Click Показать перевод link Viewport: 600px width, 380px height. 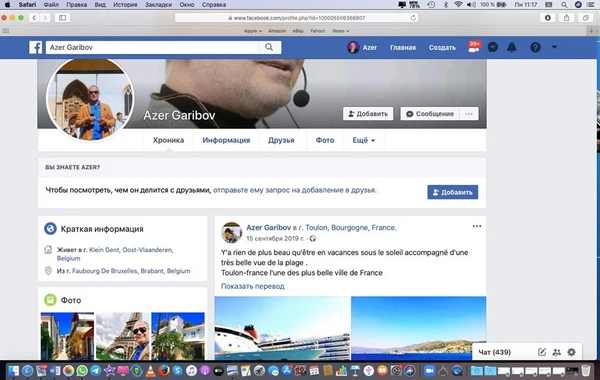pyautogui.click(x=253, y=286)
